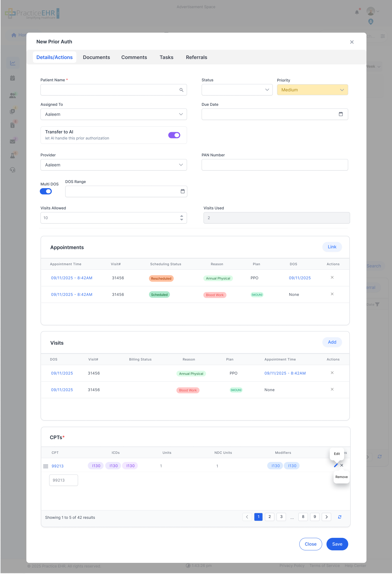This screenshot has width=392, height=574.
Task: Switch to the Documents tab
Action: click(97, 57)
